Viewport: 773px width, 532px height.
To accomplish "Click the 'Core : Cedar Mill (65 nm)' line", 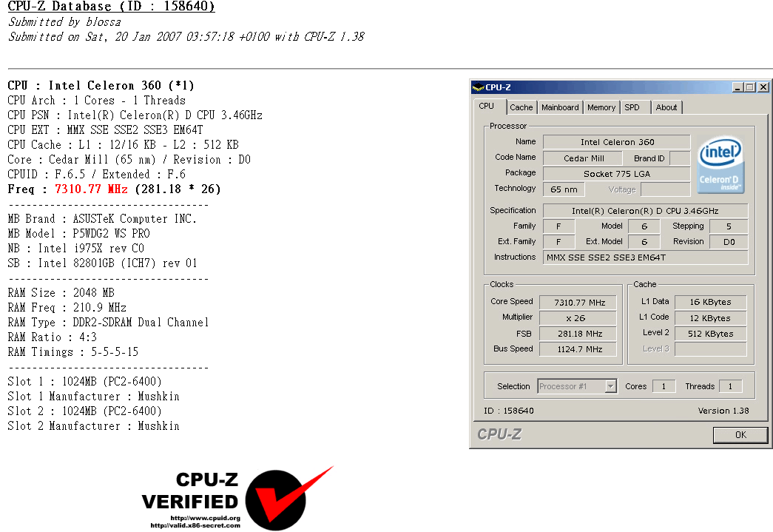I will [x=129, y=160].
